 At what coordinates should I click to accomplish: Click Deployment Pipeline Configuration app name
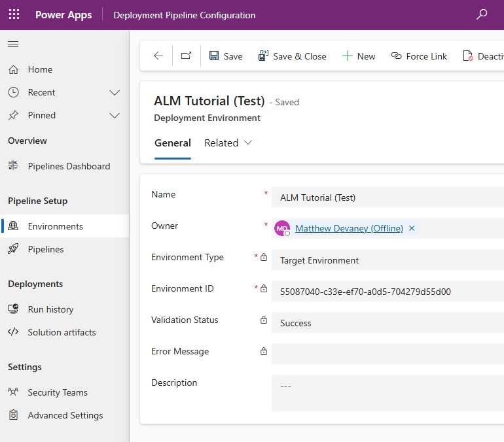pyautogui.click(x=185, y=15)
